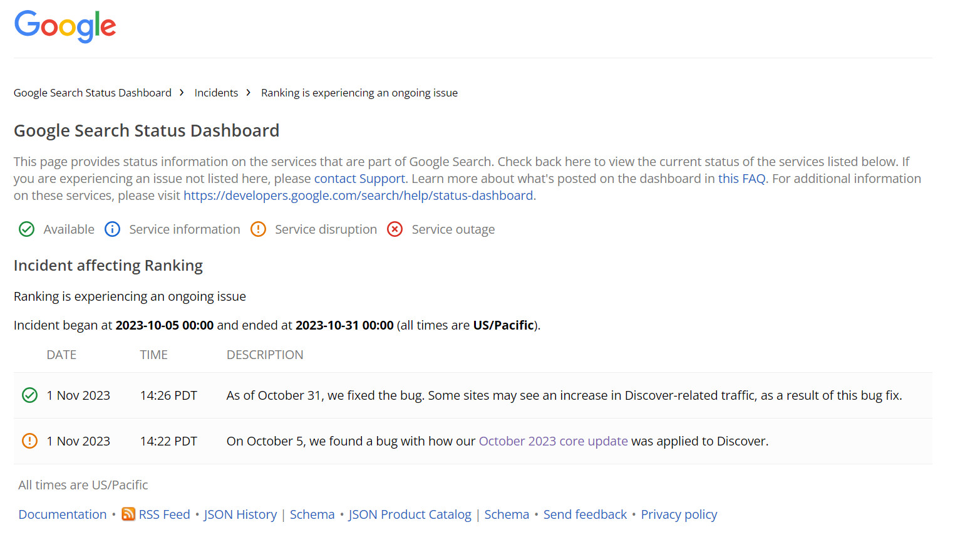
Task: Click the blue Service information icon
Action: point(112,229)
